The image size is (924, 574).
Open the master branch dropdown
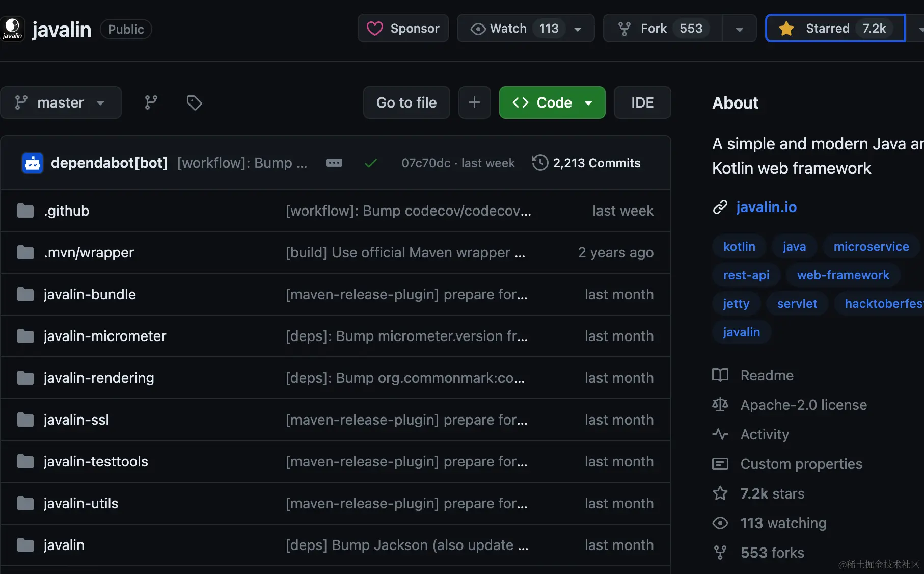(61, 102)
